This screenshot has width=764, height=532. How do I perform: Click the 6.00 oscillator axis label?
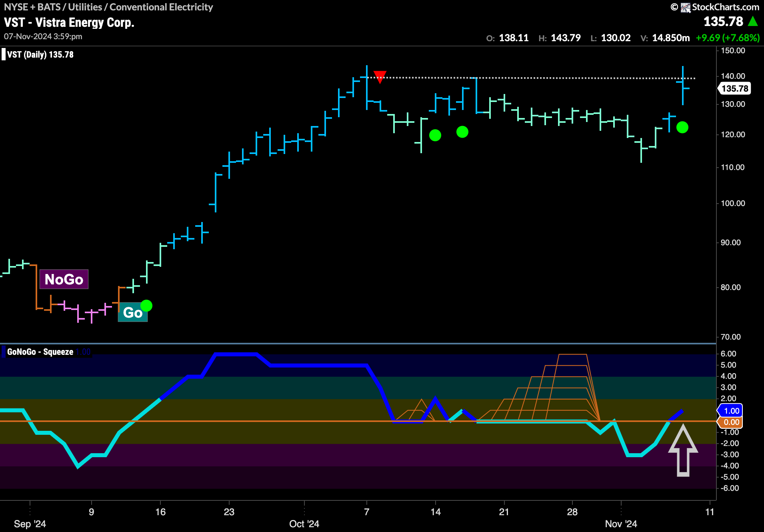[x=728, y=354]
